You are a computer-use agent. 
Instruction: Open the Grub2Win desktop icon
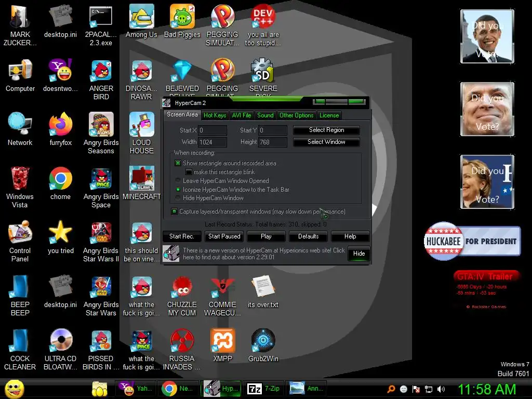[263, 345]
